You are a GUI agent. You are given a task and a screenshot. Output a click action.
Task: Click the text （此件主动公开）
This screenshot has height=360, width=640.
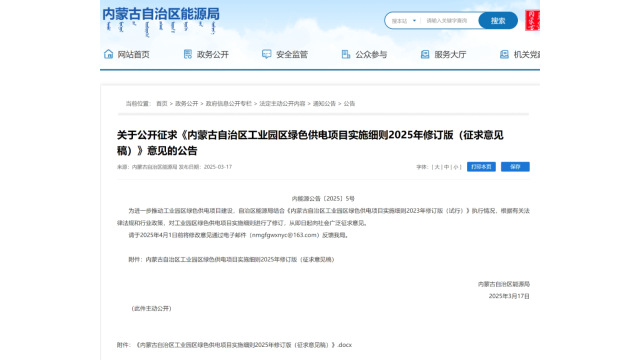[x=151, y=309]
